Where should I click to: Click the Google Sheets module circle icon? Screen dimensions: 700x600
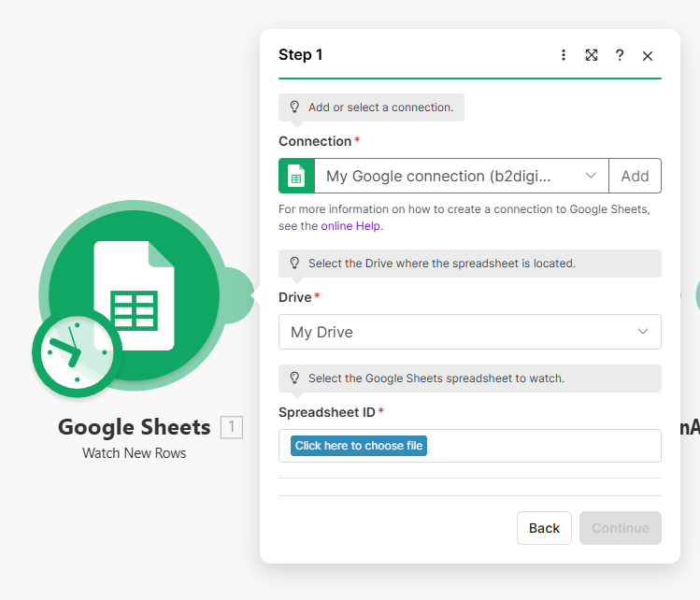click(134, 295)
